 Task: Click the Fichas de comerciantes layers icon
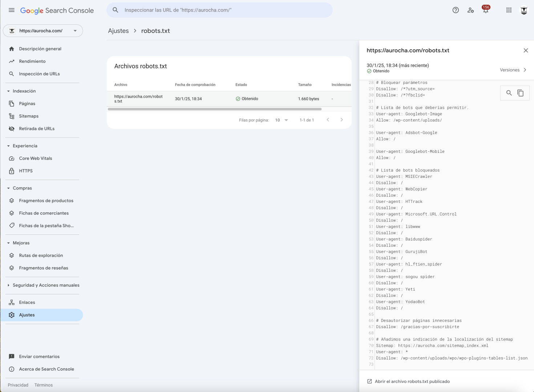[12, 213]
